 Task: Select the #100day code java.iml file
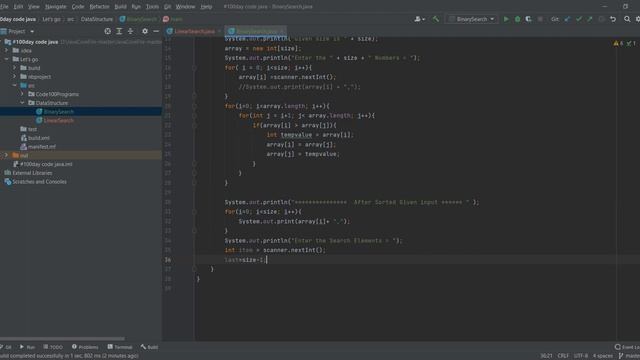coord(46,164)
